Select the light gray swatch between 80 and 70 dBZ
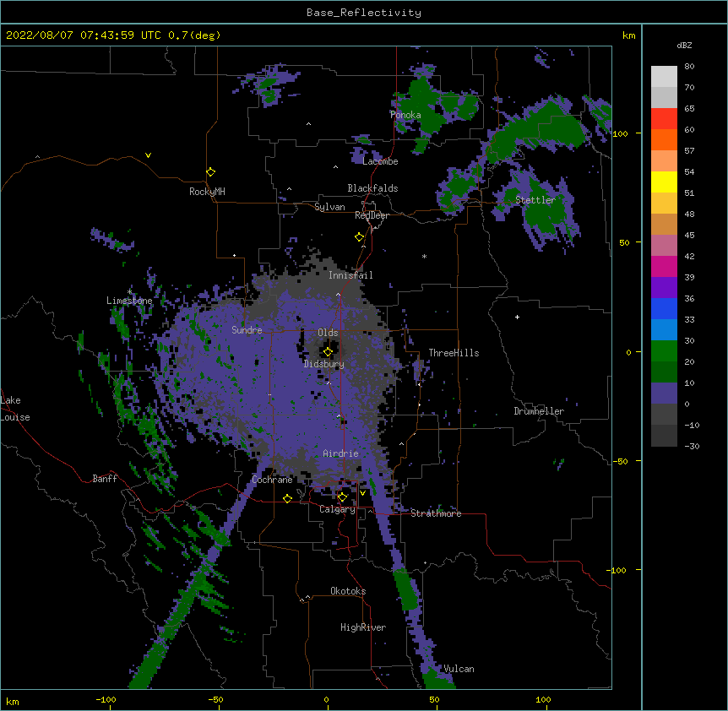728x711 pixels. tap(664, 76)
